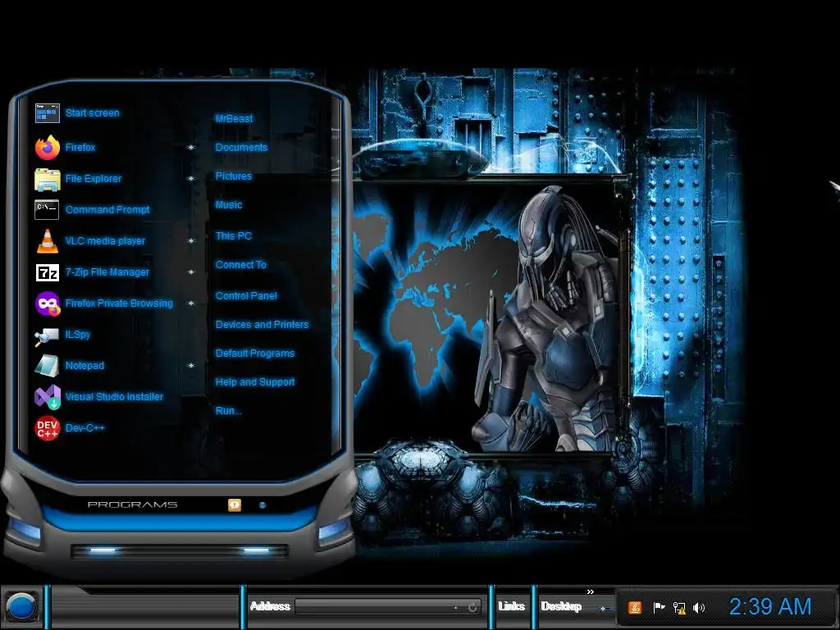Select Music in the start menu
The image size is (840, 630).
(x=229, y=205)
